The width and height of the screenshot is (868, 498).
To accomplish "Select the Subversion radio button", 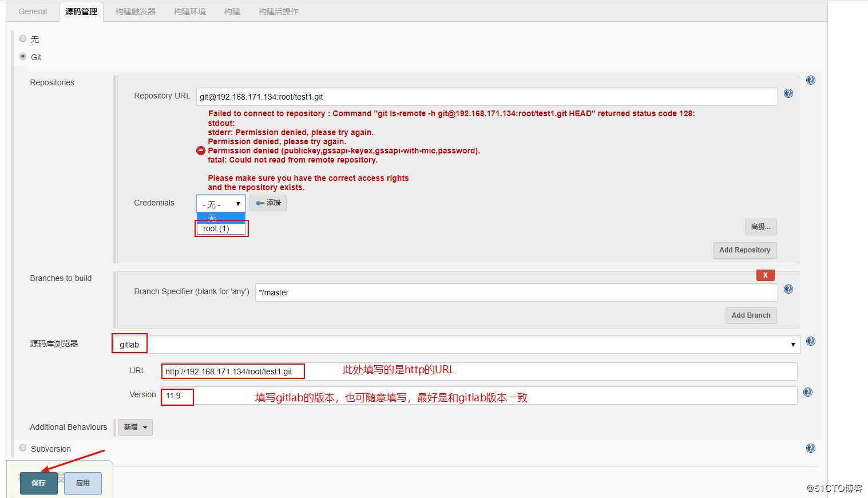I will [23, 448].
